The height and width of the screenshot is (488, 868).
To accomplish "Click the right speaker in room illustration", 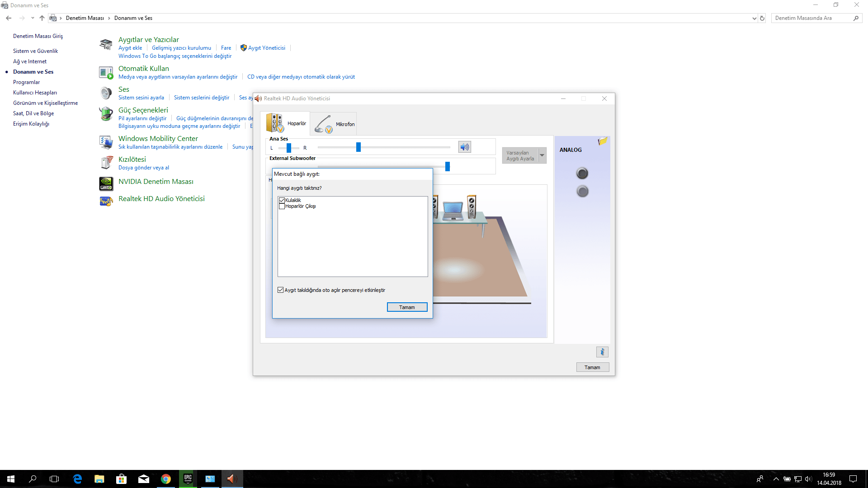I will click(x=472, y=206).
